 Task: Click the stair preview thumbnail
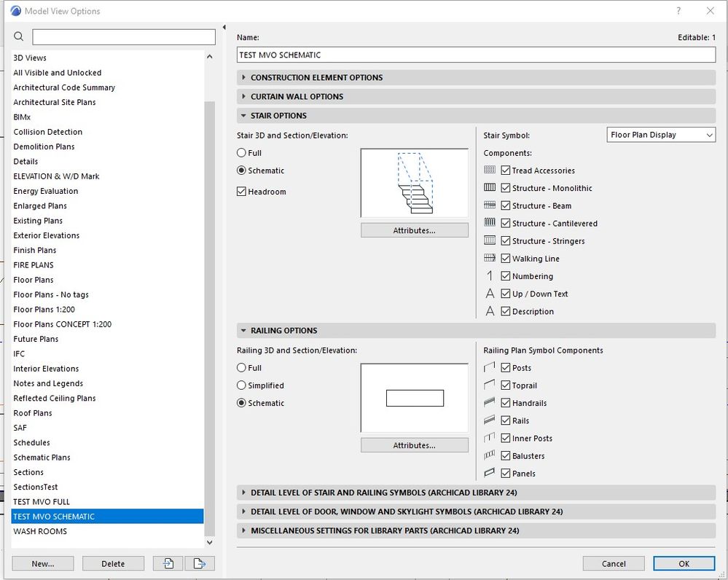415,183
